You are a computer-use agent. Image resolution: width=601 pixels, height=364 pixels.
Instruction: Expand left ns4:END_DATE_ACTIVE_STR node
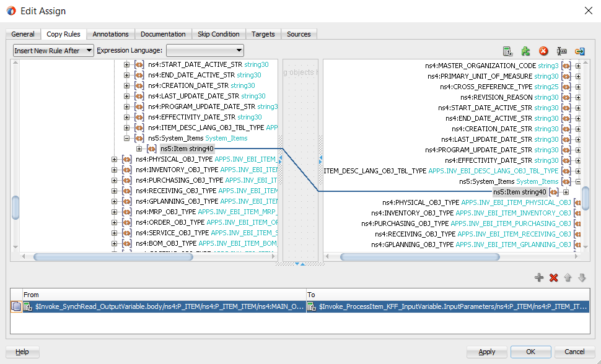point(126,75)
